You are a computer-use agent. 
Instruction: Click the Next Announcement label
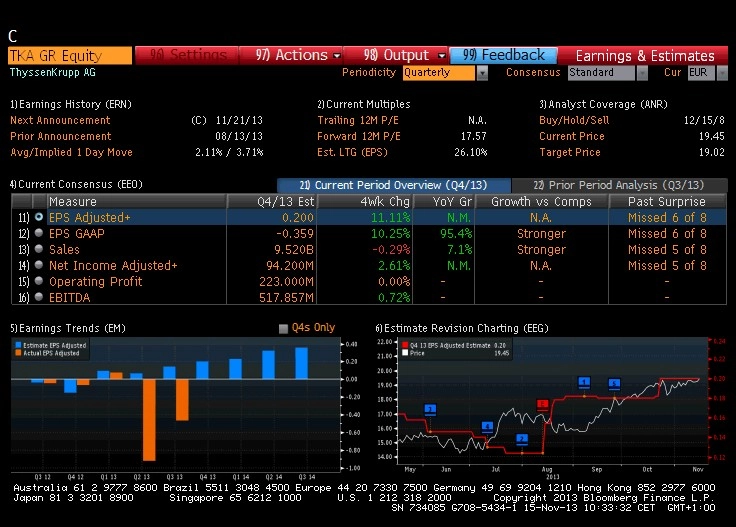click(60, 120)
